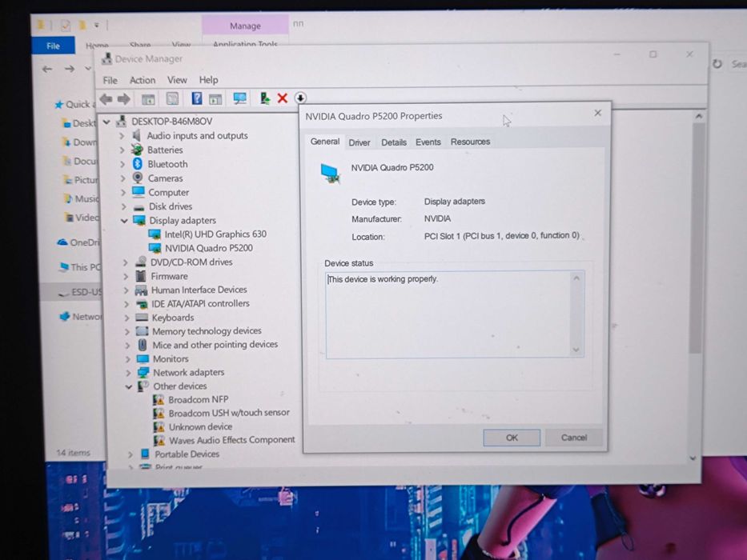Open the Help menu
The width and height of the screenshot is (747, 560).
click(x=208, y=80)
